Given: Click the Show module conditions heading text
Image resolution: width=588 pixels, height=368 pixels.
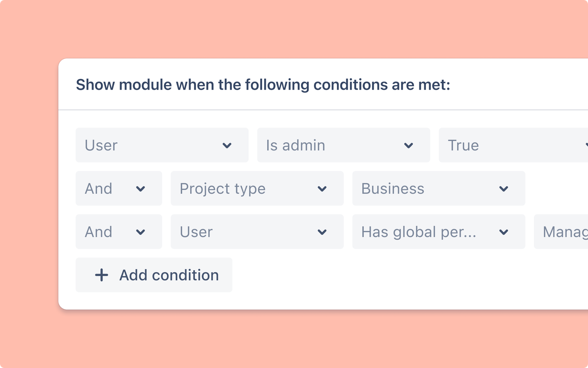Looking at the screenshot, I should click(263, 85).
